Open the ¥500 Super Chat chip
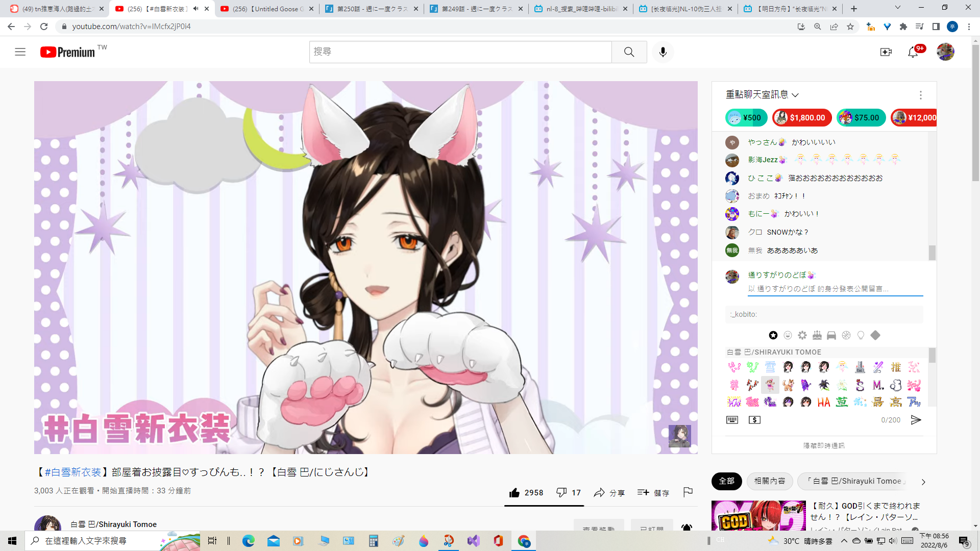The width and height of the screenshot is (980, 551). [746, 118]
